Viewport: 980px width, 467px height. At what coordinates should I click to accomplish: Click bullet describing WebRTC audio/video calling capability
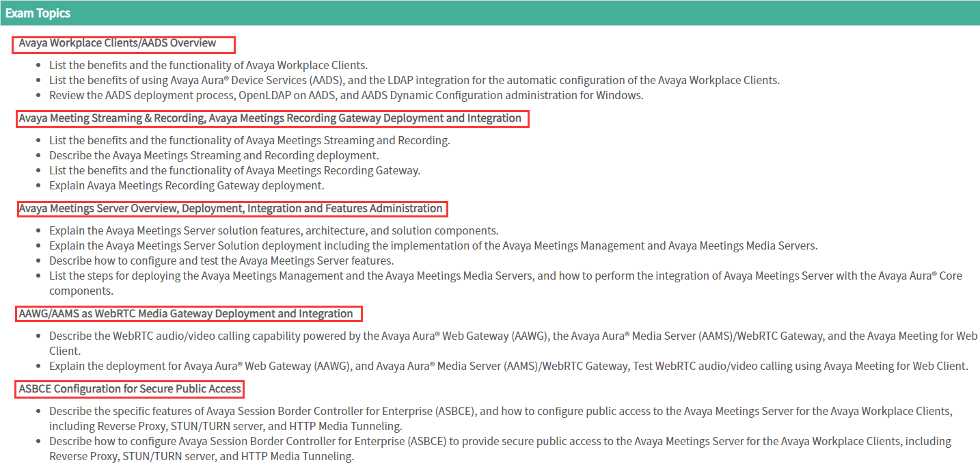(x=513, y=343)
